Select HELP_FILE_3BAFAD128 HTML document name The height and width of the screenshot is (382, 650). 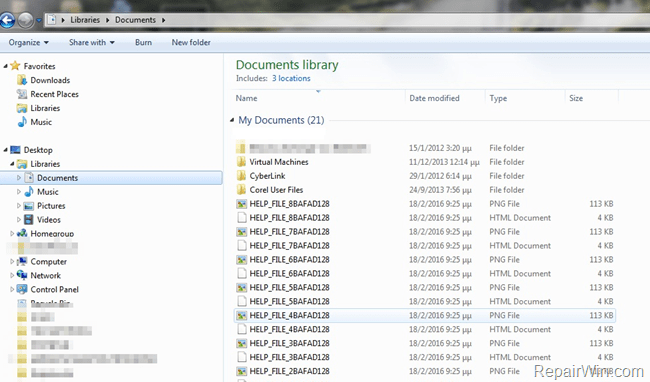click(289, 357)
